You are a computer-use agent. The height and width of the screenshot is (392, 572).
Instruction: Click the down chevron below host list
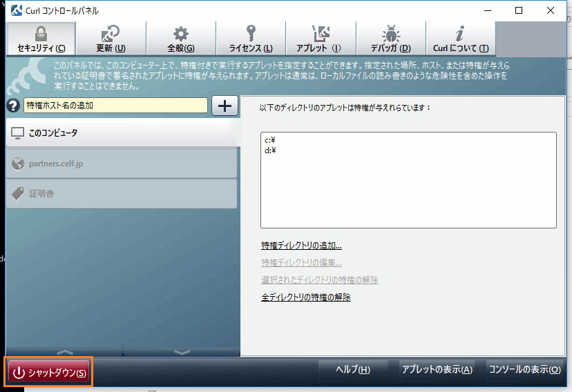[182, 351]
